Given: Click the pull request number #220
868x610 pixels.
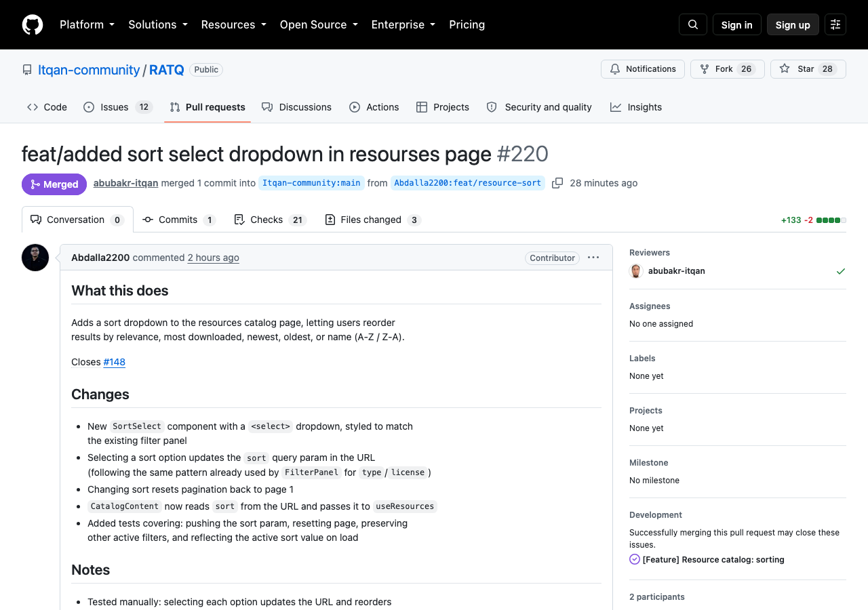Looking at the screenshot, I should point(523,154).
